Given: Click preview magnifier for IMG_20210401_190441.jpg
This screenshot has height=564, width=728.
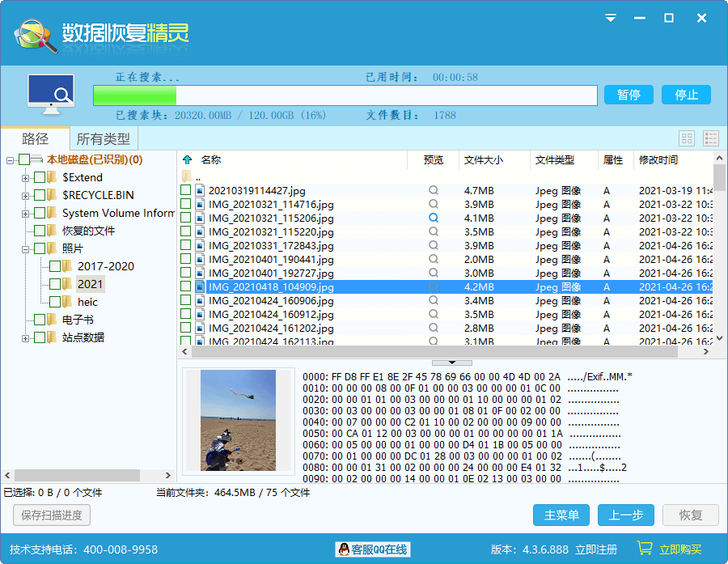Looking at the screenshot, I should coord(434,259).
